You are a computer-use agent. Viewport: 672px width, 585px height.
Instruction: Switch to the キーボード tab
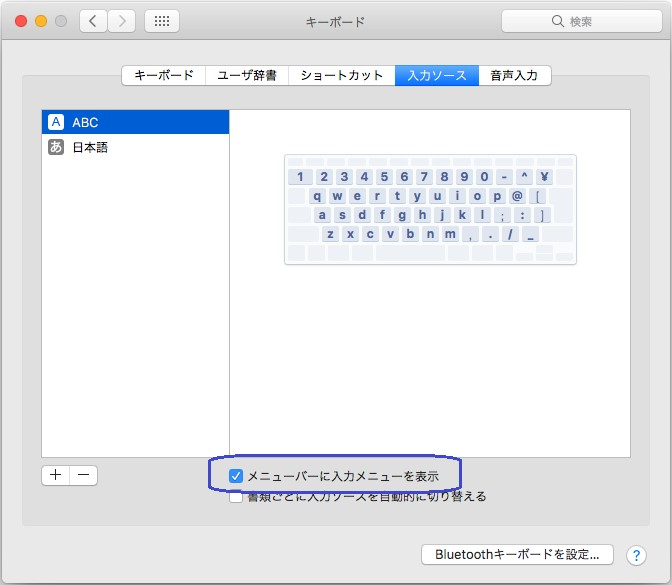click(x=163, y=76)
